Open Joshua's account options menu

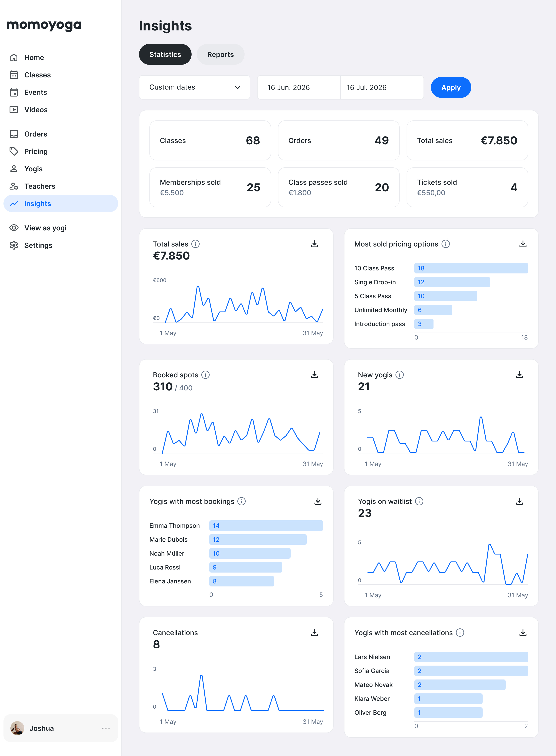(x=106, y=728)
